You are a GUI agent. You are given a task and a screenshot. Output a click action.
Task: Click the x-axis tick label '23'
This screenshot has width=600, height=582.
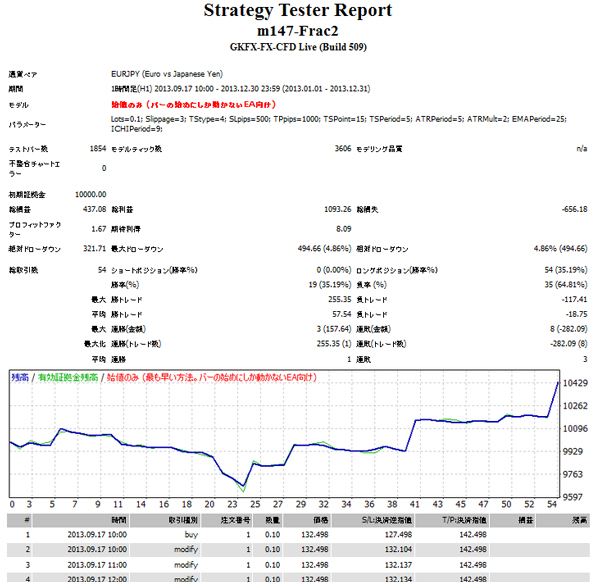(x=232, y=504)
